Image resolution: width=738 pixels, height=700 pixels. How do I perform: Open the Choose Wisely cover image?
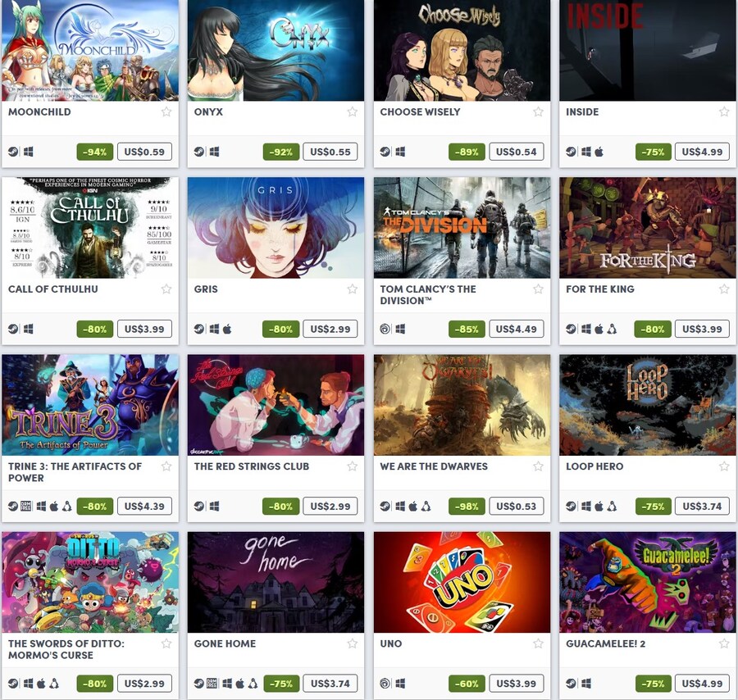click(x=462, y=50)
